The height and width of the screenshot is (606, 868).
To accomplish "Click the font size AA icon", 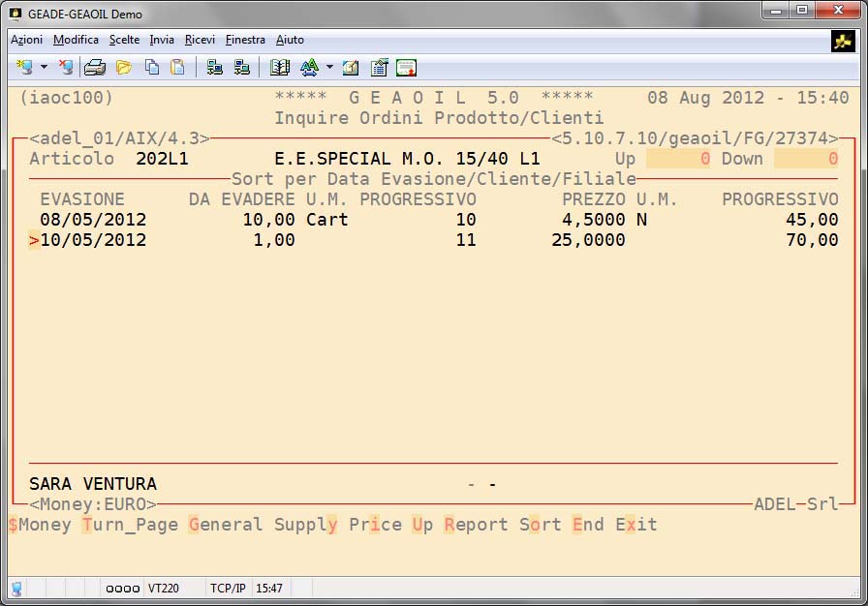I will [309, 67].
